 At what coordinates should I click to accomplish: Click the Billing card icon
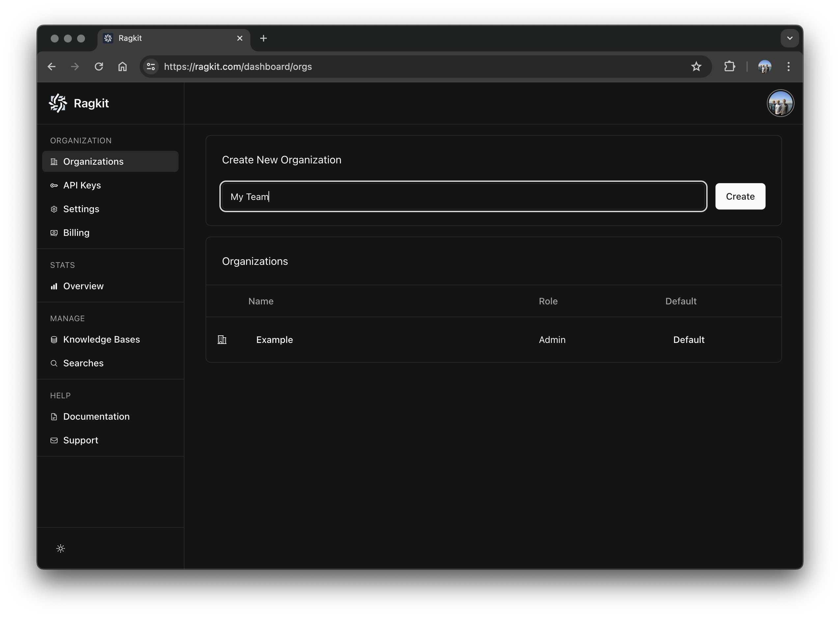(x=54, y=233)
